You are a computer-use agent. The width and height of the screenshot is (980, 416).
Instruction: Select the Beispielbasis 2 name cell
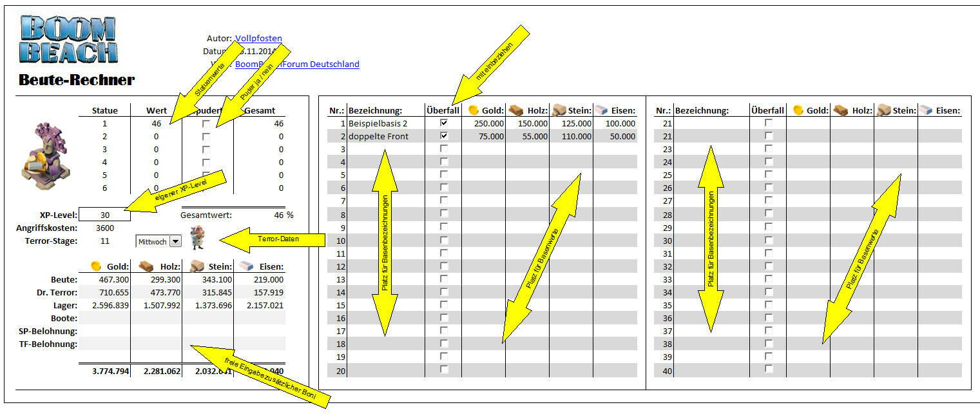tap(385, 123)
